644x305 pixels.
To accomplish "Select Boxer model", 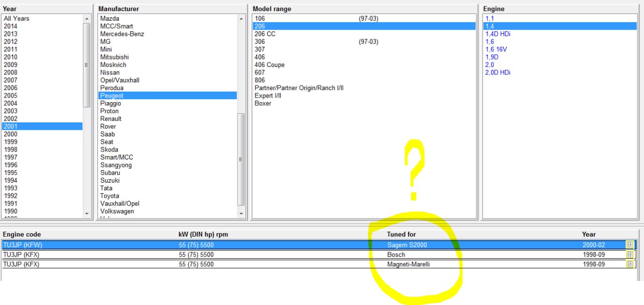I will pyautogui.click(x=263, y=103).
